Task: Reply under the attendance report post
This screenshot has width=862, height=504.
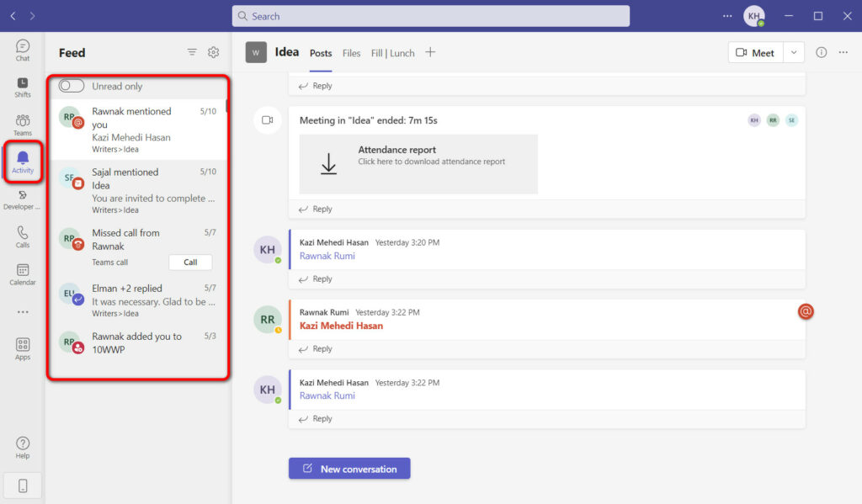Action: click(317, 209)
